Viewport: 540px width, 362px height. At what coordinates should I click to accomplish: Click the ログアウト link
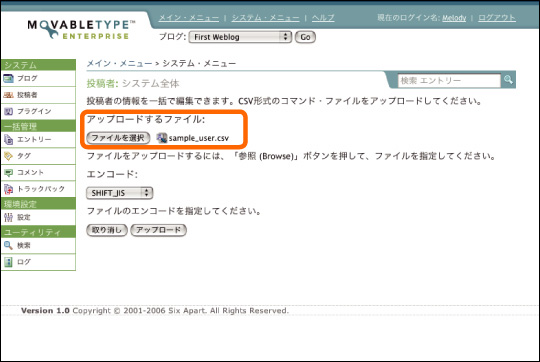[497, 18]
